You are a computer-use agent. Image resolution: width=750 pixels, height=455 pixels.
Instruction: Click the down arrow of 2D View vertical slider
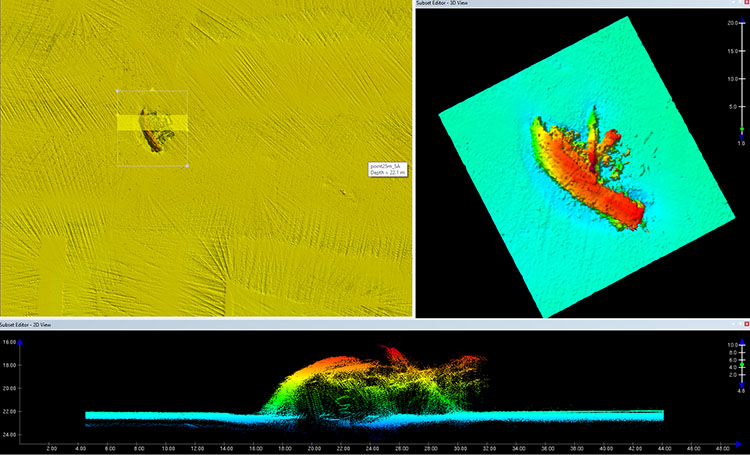point(742,385)
